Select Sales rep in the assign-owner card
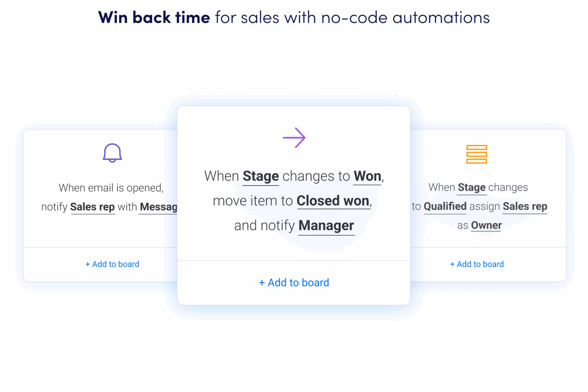This screenshot has height=392, width=588. pyautogui.click(x=525, y=206)
